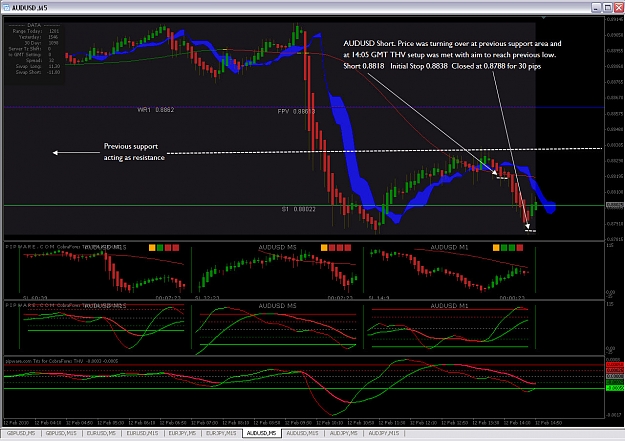Click the '12 Feb 2010' date on the time axis

(x=15, y=423)
